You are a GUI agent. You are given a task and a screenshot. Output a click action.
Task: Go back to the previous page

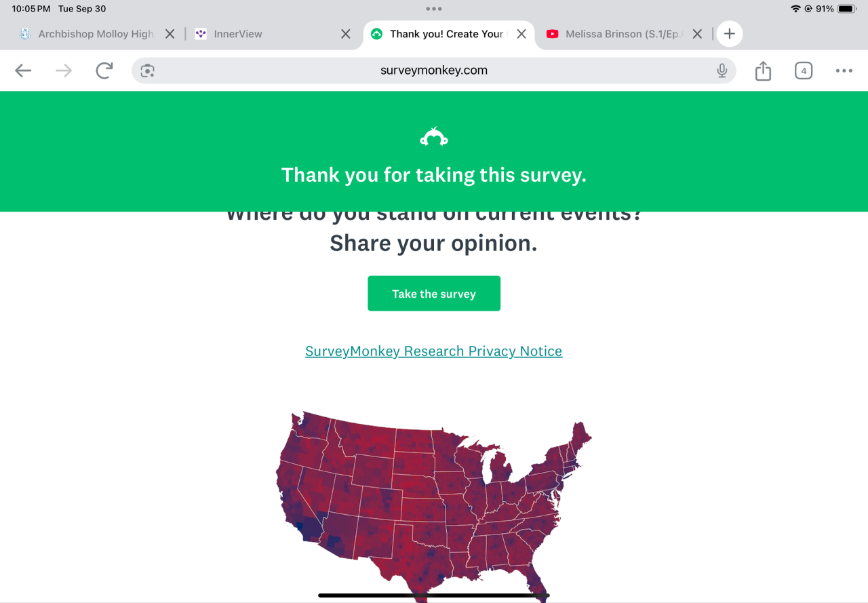coord(23,71)
